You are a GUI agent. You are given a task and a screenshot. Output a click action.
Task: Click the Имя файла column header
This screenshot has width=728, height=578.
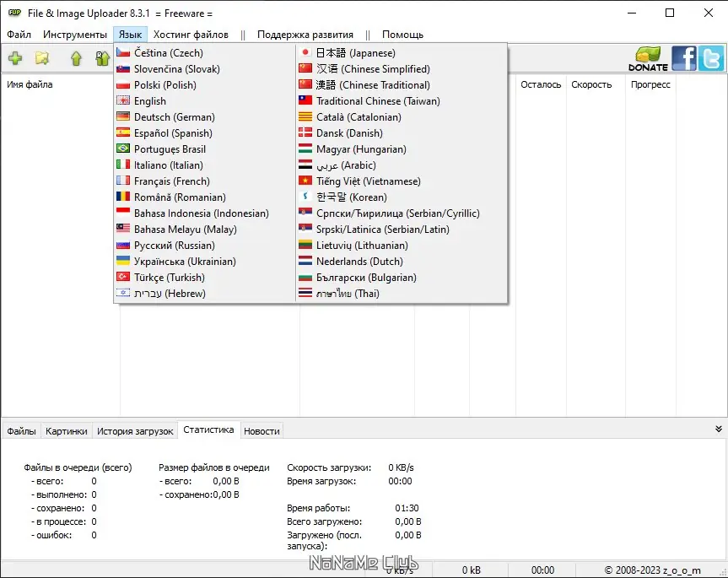[x=32, y=84]
